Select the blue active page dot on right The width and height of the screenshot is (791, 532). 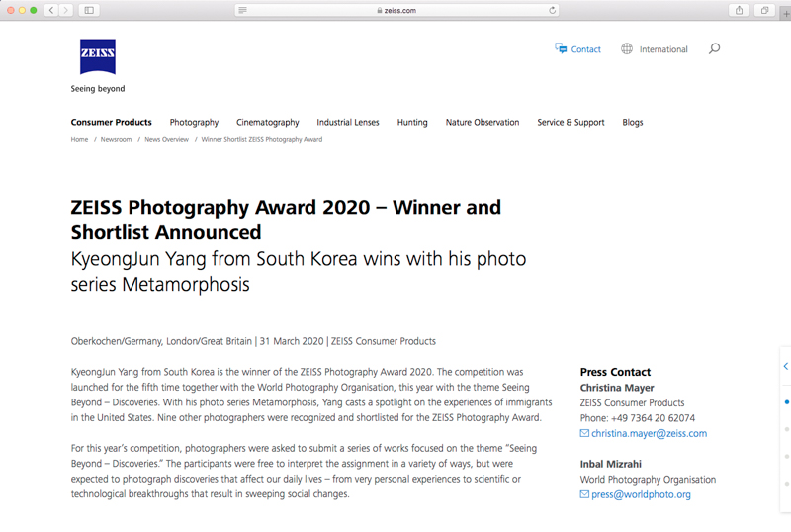tap(787, 402)
